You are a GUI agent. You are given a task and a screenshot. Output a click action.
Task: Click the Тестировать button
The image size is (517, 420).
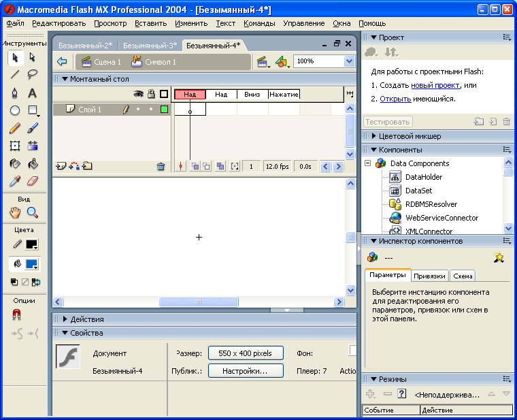388,122
